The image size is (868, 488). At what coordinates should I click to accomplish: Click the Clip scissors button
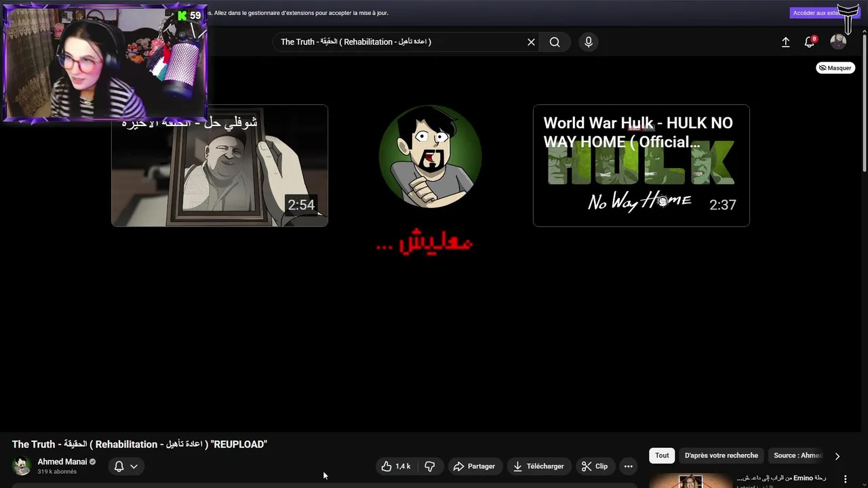click(595, 466)
